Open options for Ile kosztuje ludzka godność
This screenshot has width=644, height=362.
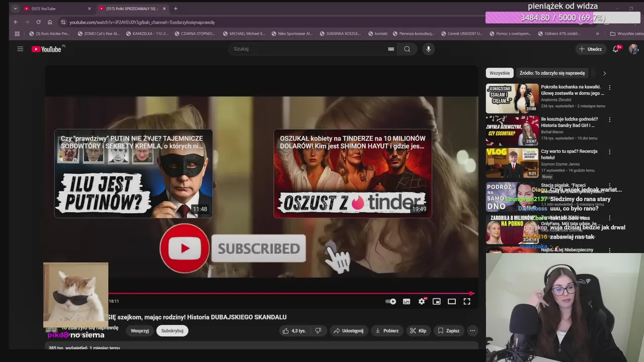click(x=610, y=120)
